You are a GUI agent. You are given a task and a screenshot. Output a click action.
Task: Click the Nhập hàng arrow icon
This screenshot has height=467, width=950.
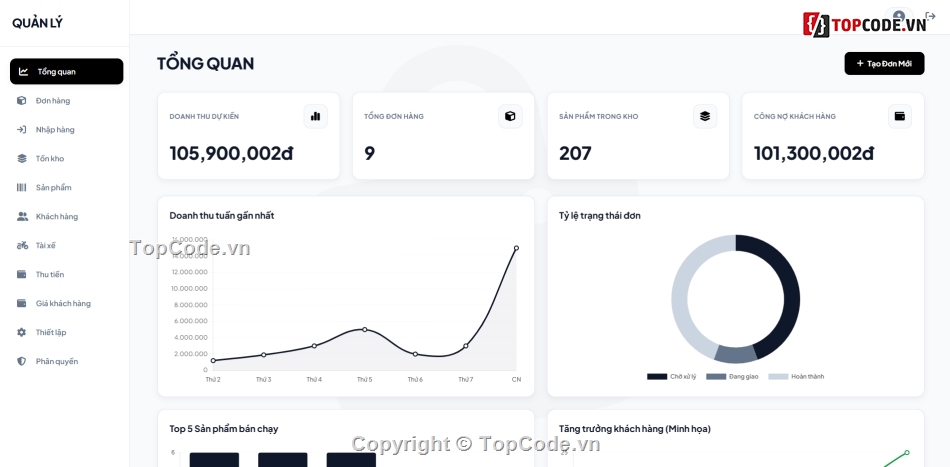point(22,130)
